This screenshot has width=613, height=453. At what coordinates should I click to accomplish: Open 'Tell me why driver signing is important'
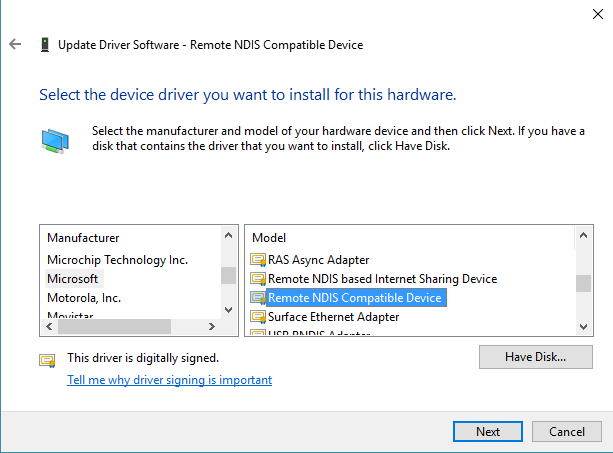point(169,380)
